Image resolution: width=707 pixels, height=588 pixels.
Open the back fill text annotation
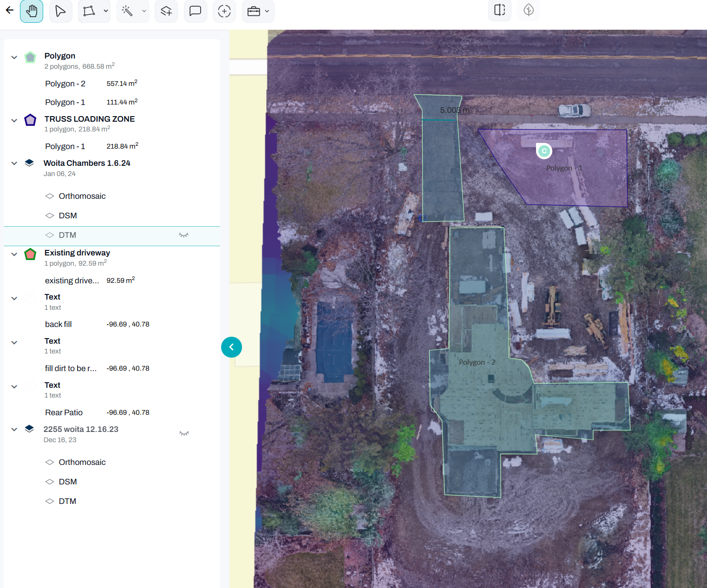[x=58, y=324]
